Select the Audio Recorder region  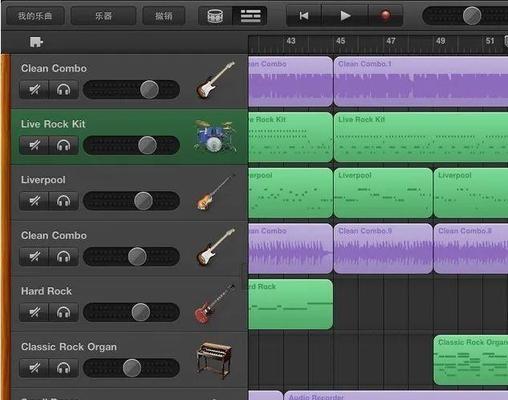click(396, 395)
